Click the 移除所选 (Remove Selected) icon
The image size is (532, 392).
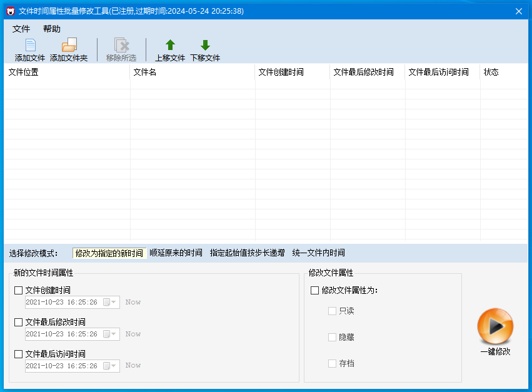pyautogui.click(x=121, y=45)
